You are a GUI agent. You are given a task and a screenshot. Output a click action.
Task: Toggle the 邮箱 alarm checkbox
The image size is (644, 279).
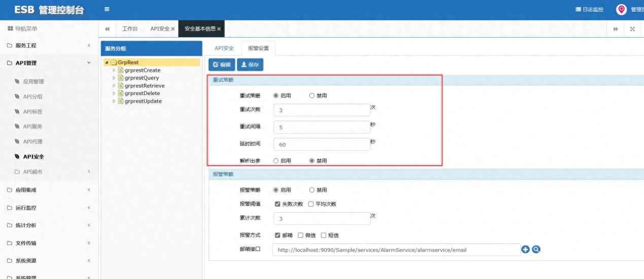(x=278, y=235)
